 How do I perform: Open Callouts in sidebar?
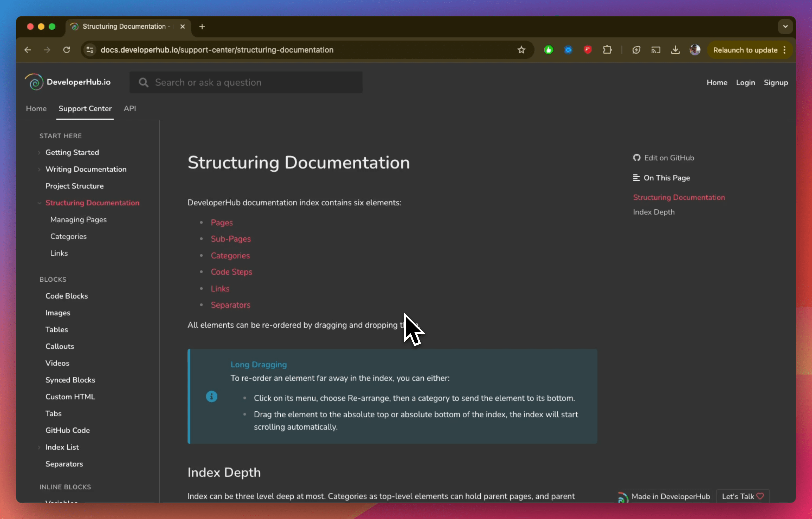(x=60, y=346)
